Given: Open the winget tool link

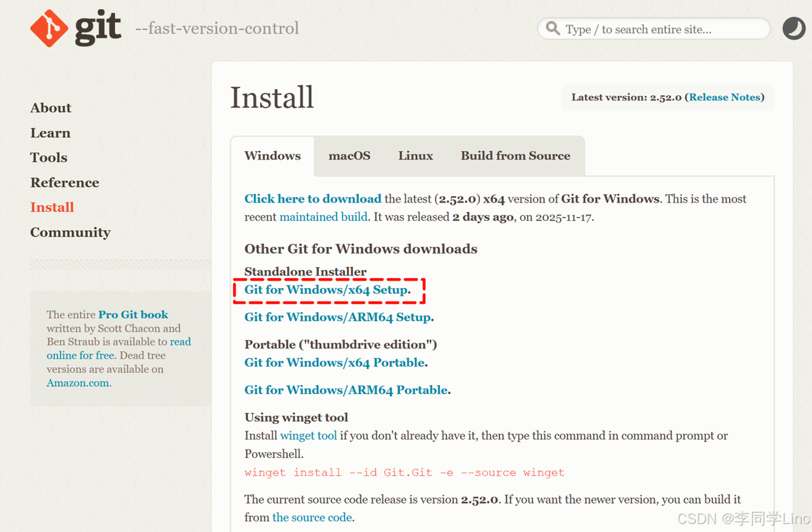Looking at the screenshot, I should click(x=309, y=436).
